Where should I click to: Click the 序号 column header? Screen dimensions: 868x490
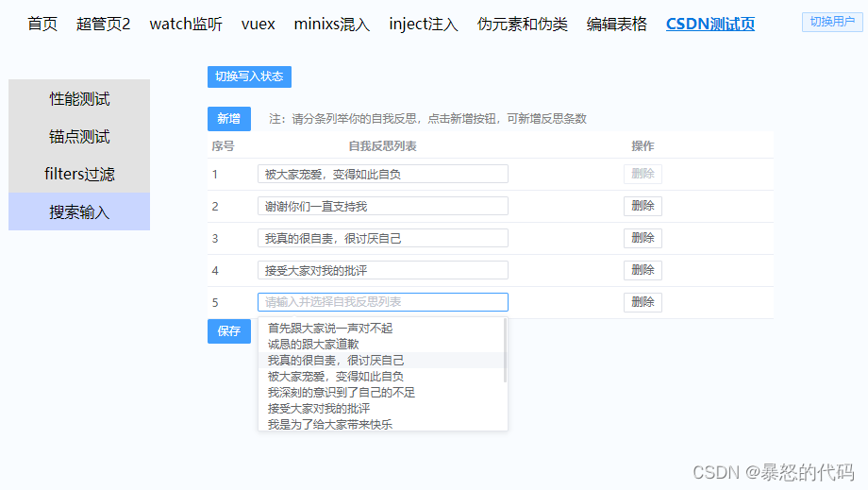223,146
